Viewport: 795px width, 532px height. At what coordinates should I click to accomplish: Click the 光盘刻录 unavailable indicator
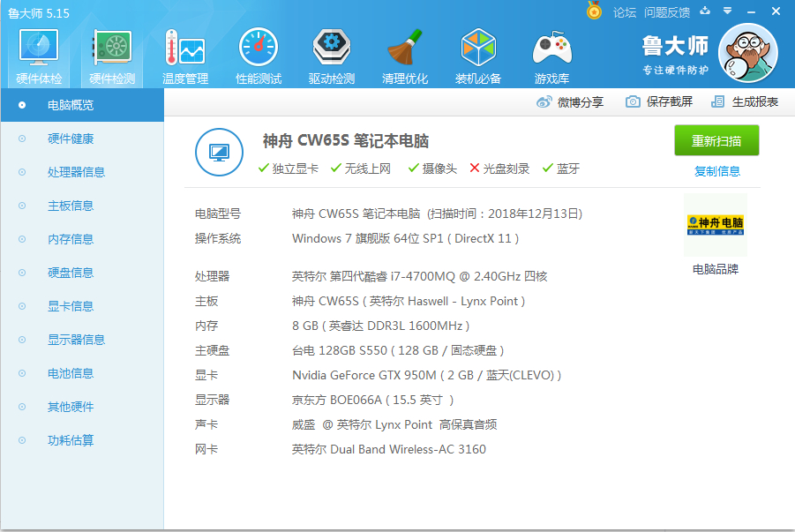pyautogui.click(x=499, y=169)
